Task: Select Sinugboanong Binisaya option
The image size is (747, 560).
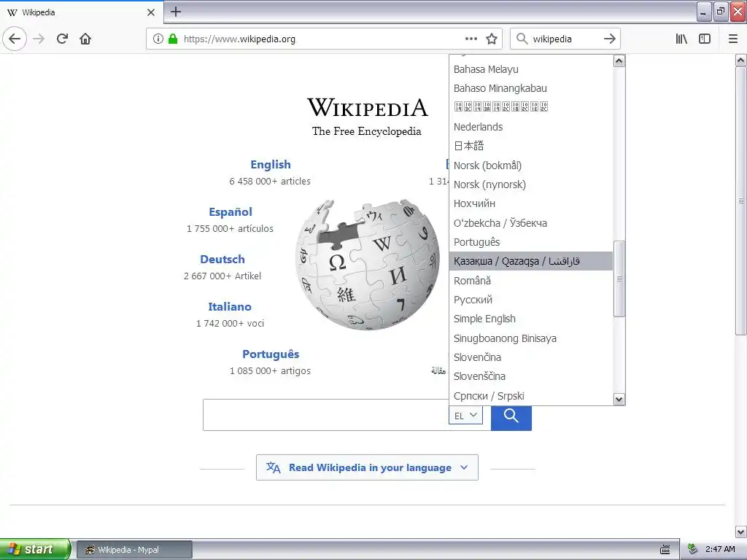Action: point(531,338)
